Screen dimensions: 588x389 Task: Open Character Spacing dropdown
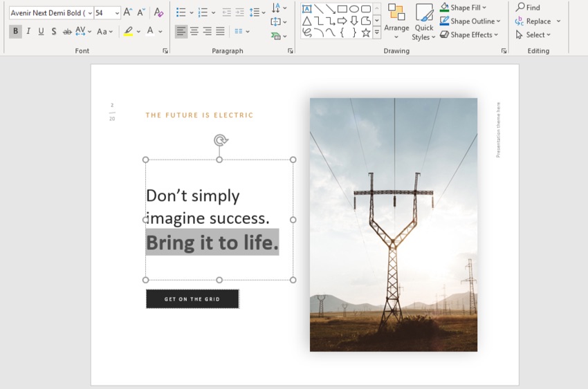coord(83,31)
